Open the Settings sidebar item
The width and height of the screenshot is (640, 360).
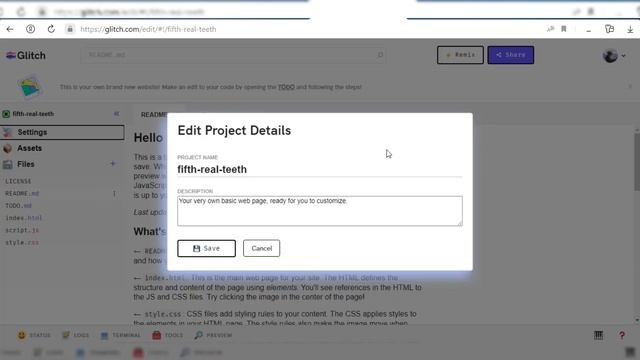click(62, 132)
